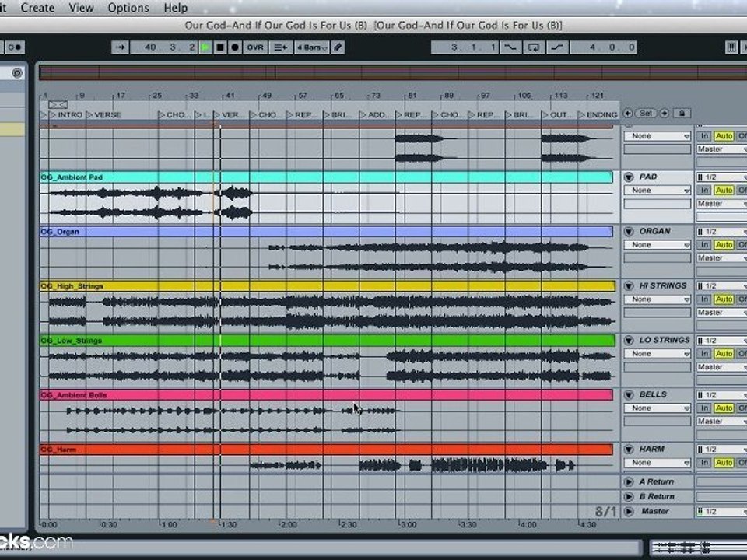The width and height of the screenshot is (747, 560).
Task: Toggle BELLS track monitor Auto
Action: click(x=724, y=408)
